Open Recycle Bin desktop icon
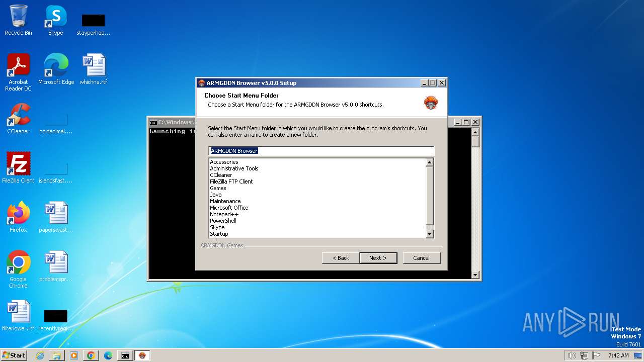Viewport: 644px width, 362px height. click(18, 20)
